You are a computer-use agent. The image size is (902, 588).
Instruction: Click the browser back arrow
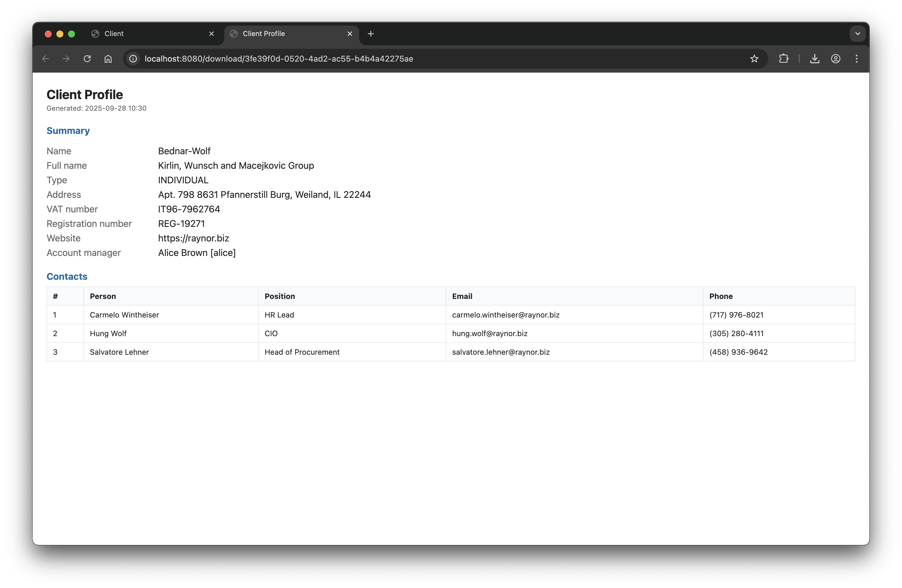(46, 59)
